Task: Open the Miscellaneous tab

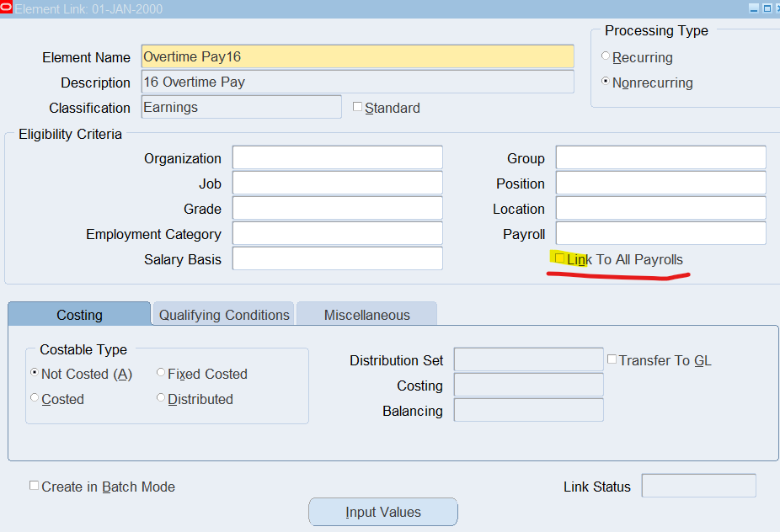Action: [x=366, y=315]
